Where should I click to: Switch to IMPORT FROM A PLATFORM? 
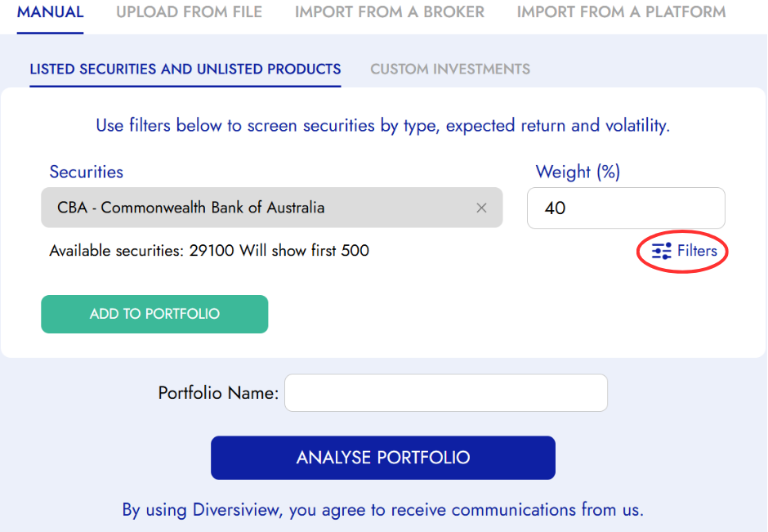621,12
